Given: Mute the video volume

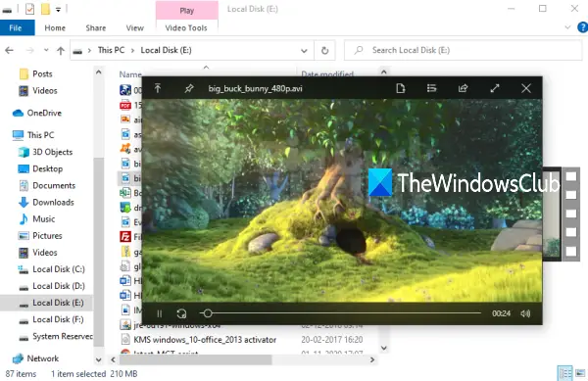Looking at the screenshot, I should [x=525, y=313].
